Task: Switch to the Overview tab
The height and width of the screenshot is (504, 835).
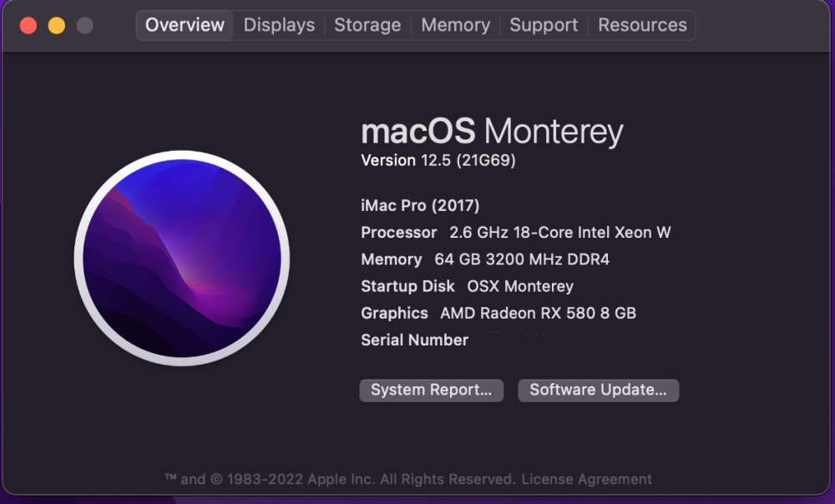Action: 185,25
